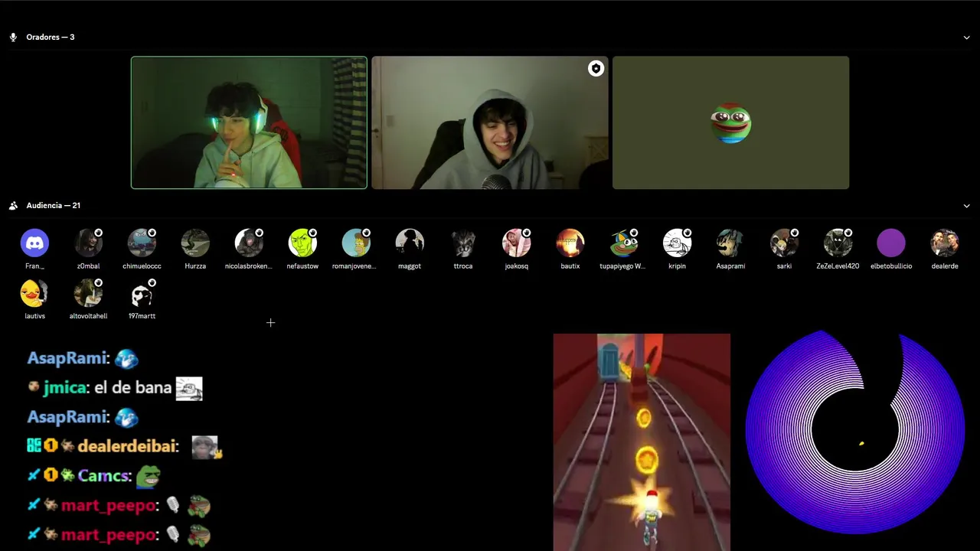The height and width of the screenshot is (551, 980).
Task: Click the numbered gold badge beside dealerdeibai
Action: tap(51, 445)
